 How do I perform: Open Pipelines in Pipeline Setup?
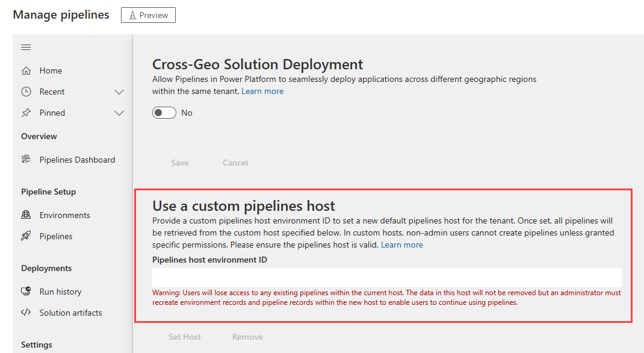(x=56, y=236)
